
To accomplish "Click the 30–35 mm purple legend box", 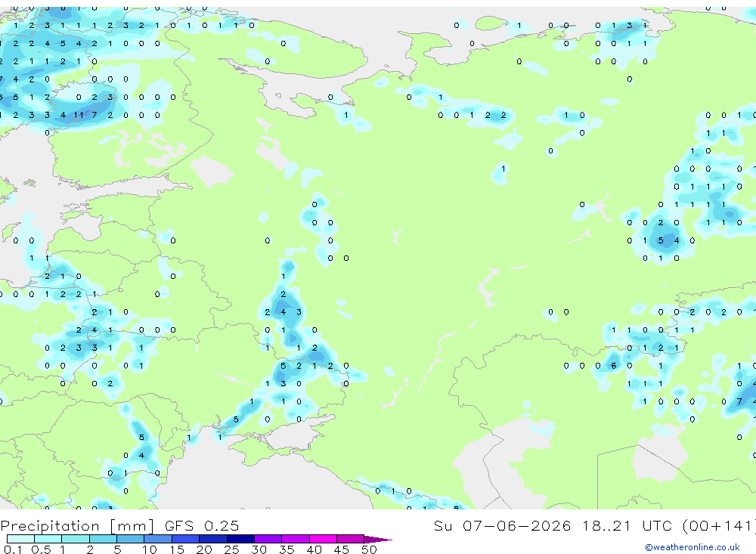I will tap(268, 539).
